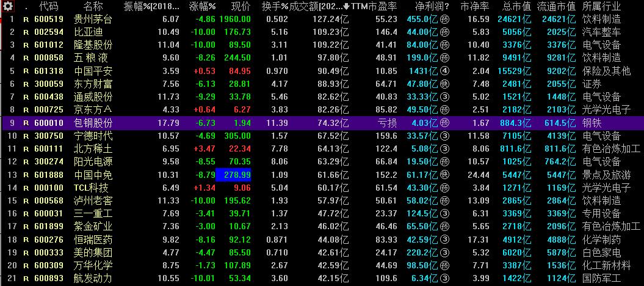The image size is (644, 286).
Task: Click the circled badge beside 京东方A net profit 49.50亿
Action: coord(445,110)
